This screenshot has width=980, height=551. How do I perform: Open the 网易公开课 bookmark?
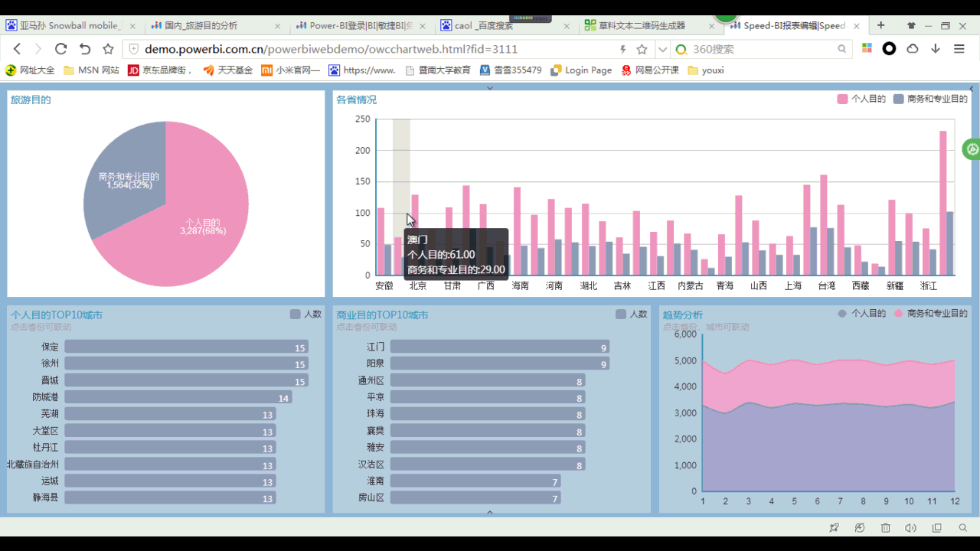tap(650, 70)
